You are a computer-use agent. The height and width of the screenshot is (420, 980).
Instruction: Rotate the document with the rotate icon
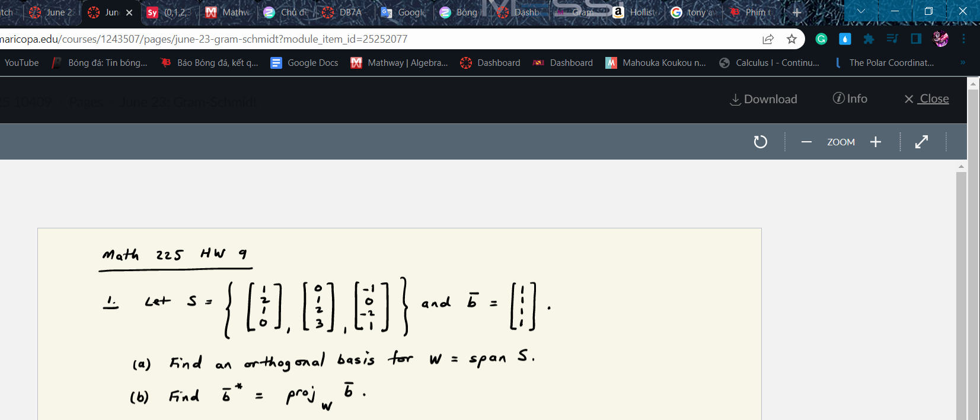[760, 142]
